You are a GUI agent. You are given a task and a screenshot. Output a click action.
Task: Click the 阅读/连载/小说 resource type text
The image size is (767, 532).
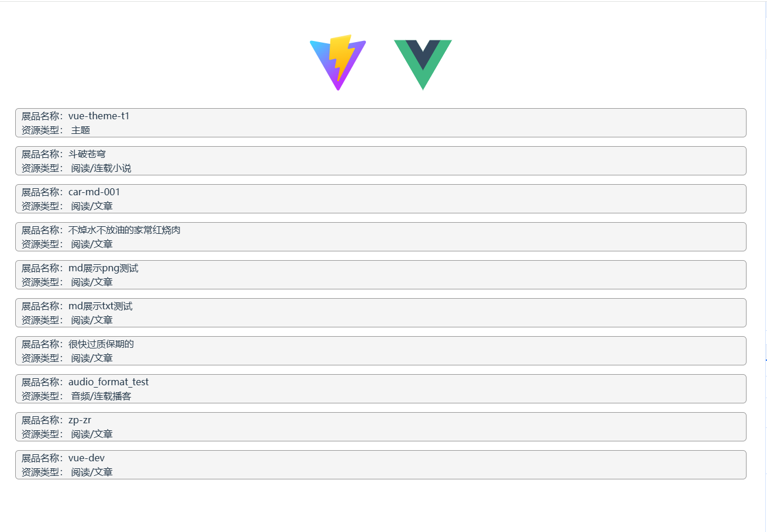101,168
